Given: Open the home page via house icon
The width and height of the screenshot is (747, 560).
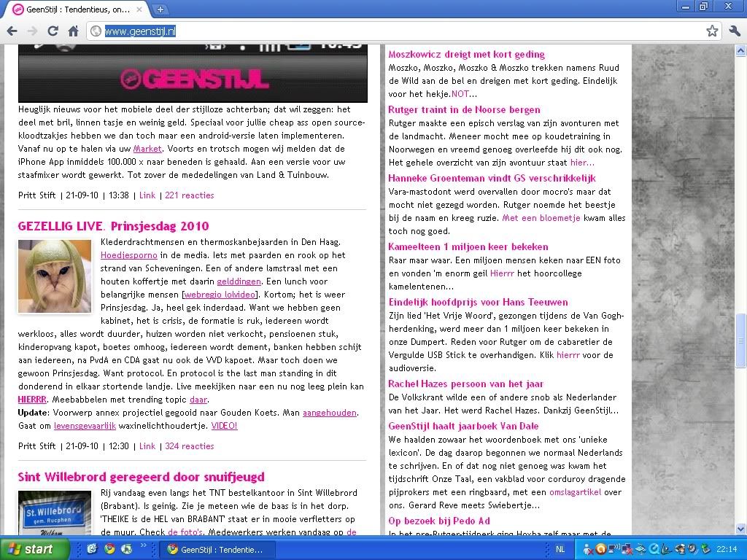Looking at the screenshot, I should tap(74, 31).
